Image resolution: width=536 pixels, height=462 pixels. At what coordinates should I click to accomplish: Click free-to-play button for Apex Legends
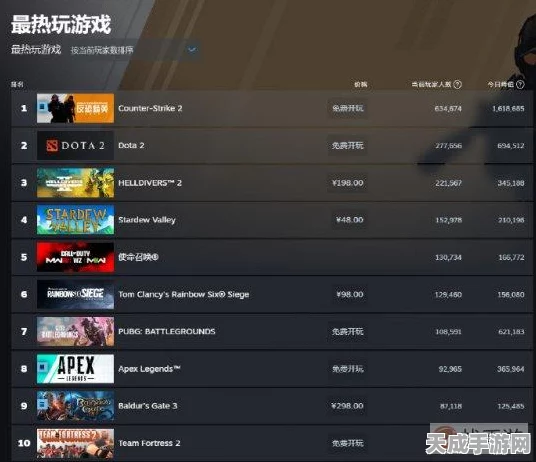click(348, 369)
